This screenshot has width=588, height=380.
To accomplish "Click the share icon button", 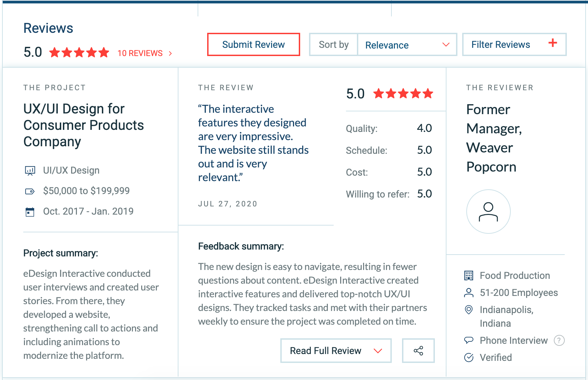I will [x=418, y=351].
